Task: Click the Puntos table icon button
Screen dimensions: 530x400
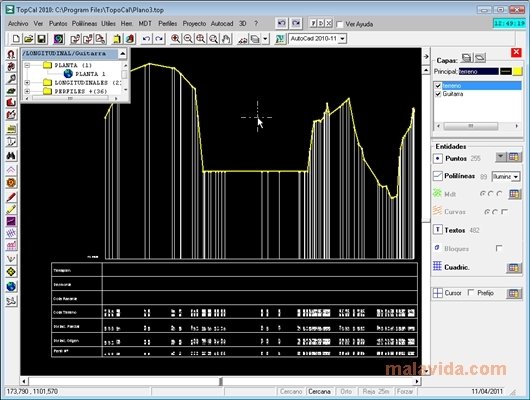Action: click(x=514, y=157)
